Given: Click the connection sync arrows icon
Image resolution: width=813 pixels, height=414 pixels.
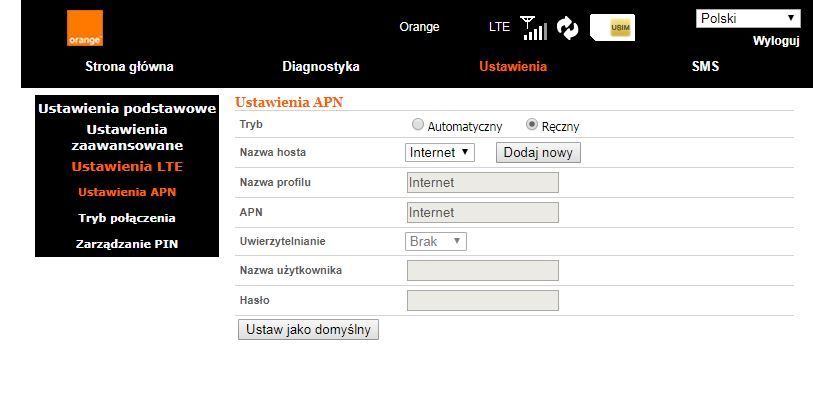Looking at the screenshot, I should pyautogui.click(x=568, y=28).
